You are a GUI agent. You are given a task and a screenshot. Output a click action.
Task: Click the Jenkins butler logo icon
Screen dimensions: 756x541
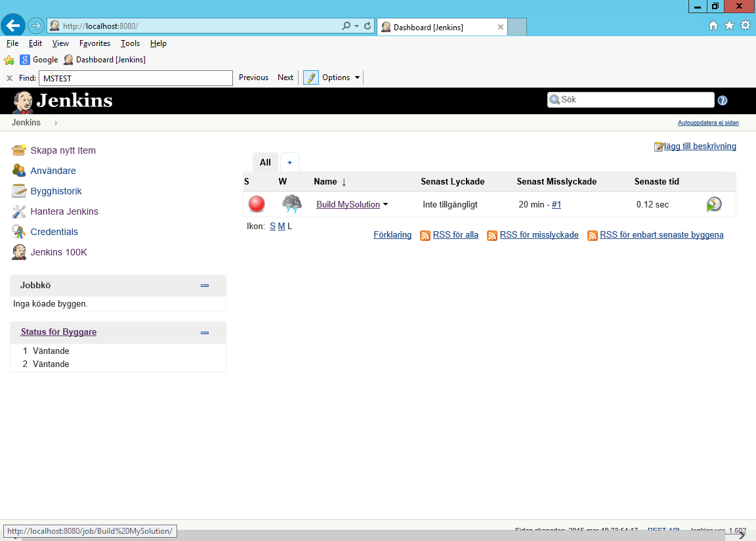click(x=23, y=102)
